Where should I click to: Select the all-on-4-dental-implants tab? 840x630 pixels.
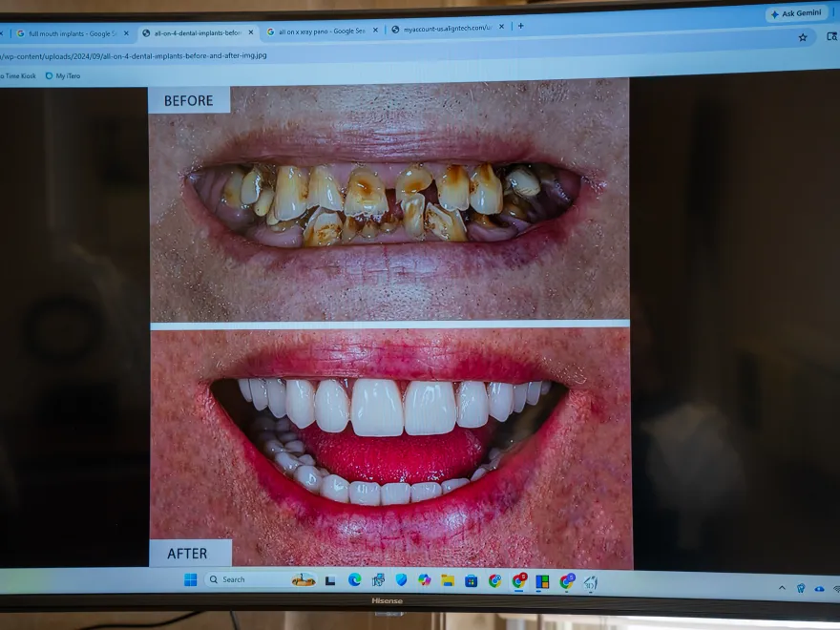click(198, 33)
